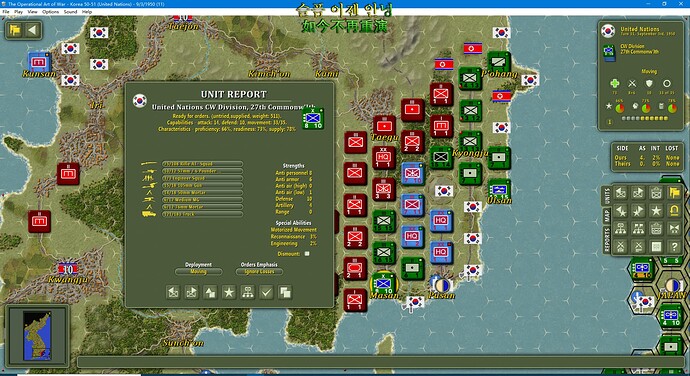Click the overlapping squares icon in Unit Report
Image resolution: width=690 pixels, height=376 pixels.
click(285, 292)
